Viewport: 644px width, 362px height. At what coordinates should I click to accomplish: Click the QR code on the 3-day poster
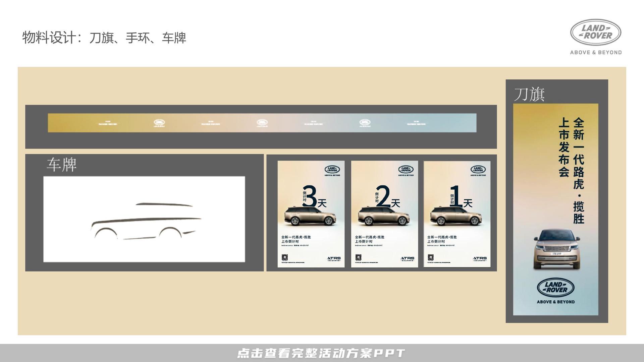(284, 257)
